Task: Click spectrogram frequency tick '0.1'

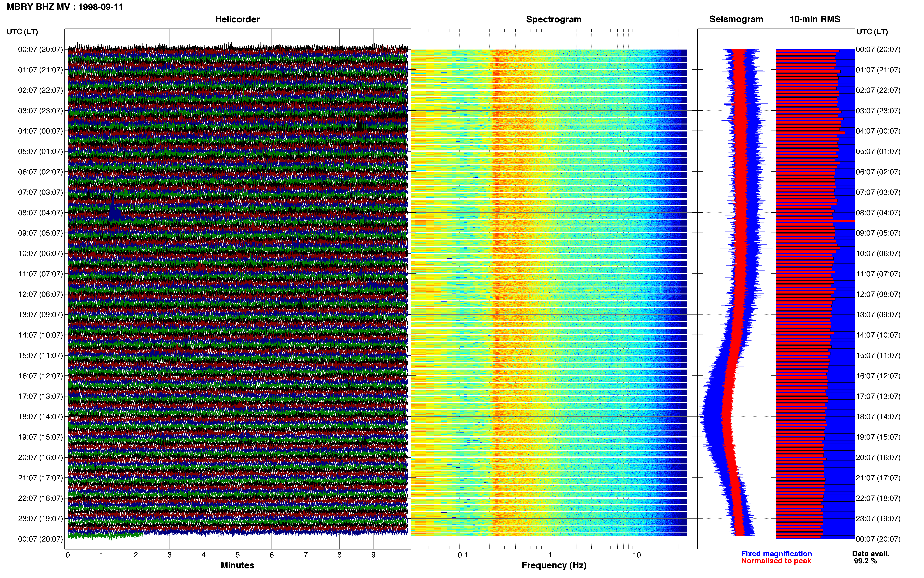Action: (x=463, y=555)
